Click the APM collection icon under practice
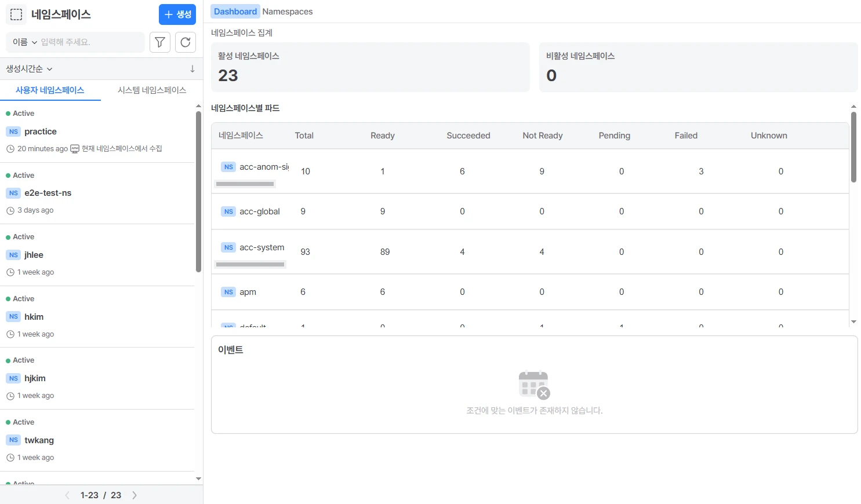The image size is (861, 504). point(75,149)
